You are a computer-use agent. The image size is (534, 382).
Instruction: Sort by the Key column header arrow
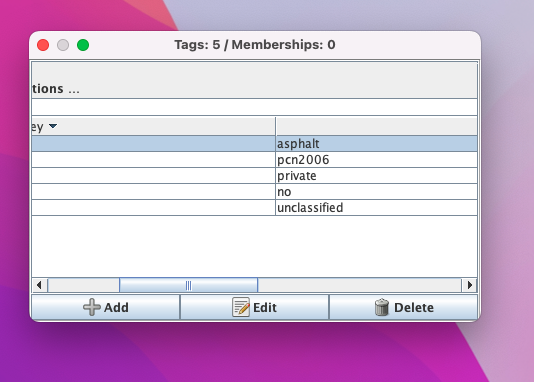click(53, 126)
